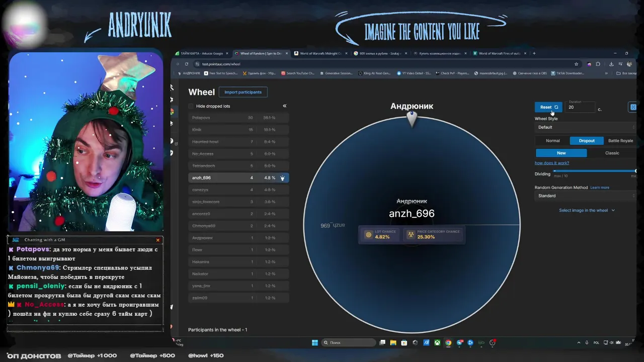Switch to the New dropout variant
Image resolution: width=644 pixels, height=362 pixels.
click(x=561, y=153)
